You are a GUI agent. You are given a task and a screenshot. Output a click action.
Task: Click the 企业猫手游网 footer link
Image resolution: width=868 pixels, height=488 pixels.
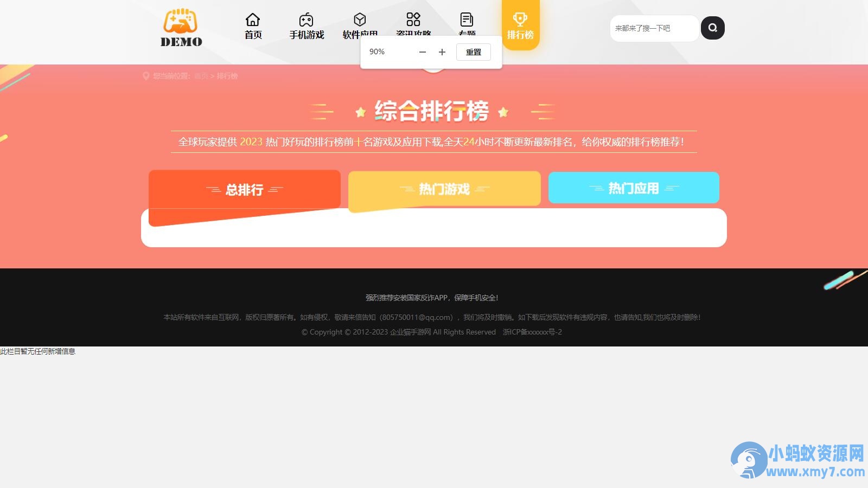tap(411, 332)
